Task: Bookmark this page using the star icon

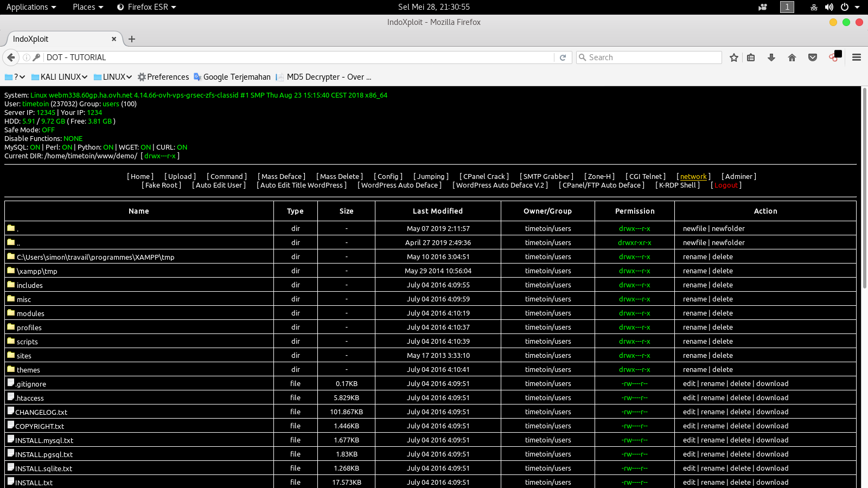Action: pos(733,57)
